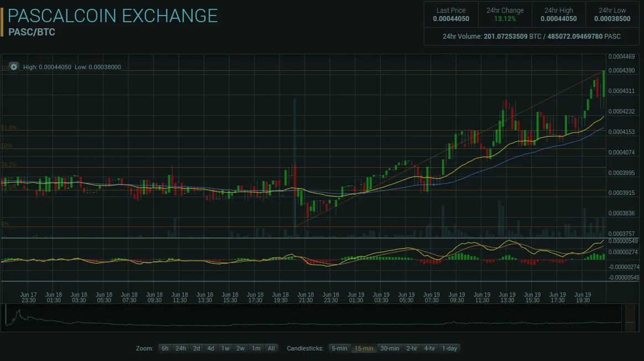Click the 24hr Volume line
The height and width of the screenshot is (361, 644).
[x=532, y=37]
